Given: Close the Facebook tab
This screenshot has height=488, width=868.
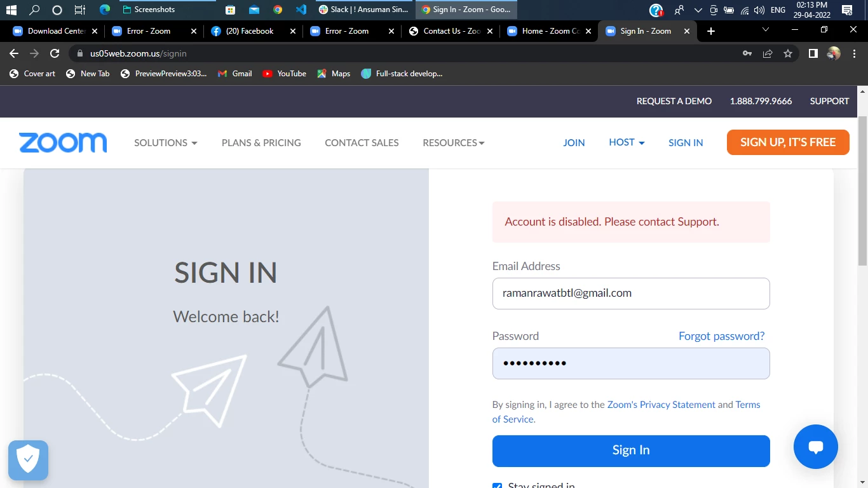Looking at the screenshot, I should pyautogui.click(x=292, y=31).
